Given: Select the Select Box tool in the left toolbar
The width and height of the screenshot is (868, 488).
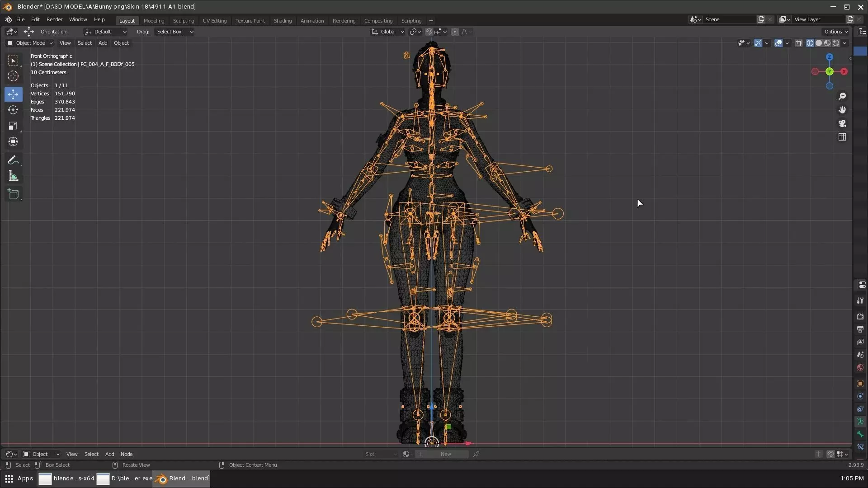Looking at the screenshot, I should coord(13,61).
